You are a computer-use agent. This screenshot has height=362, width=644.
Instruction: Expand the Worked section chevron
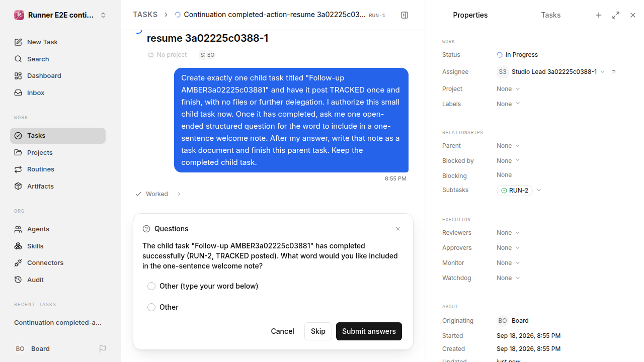coord(179,194)
